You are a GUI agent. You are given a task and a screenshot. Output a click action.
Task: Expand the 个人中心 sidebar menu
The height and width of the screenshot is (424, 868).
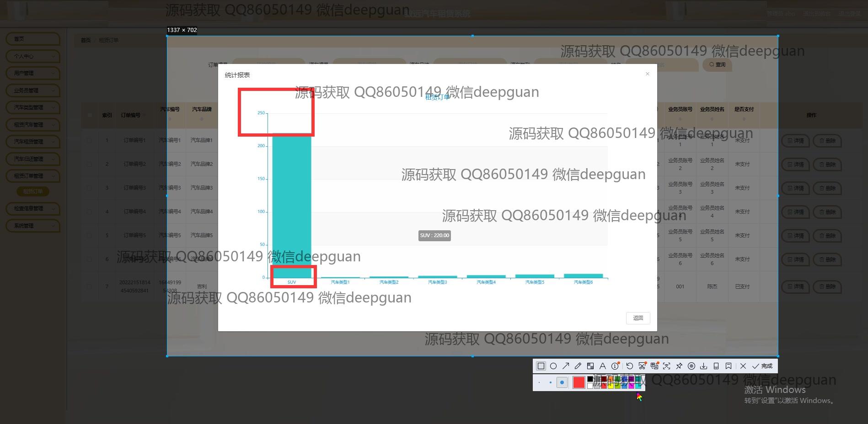coord(33,56)
